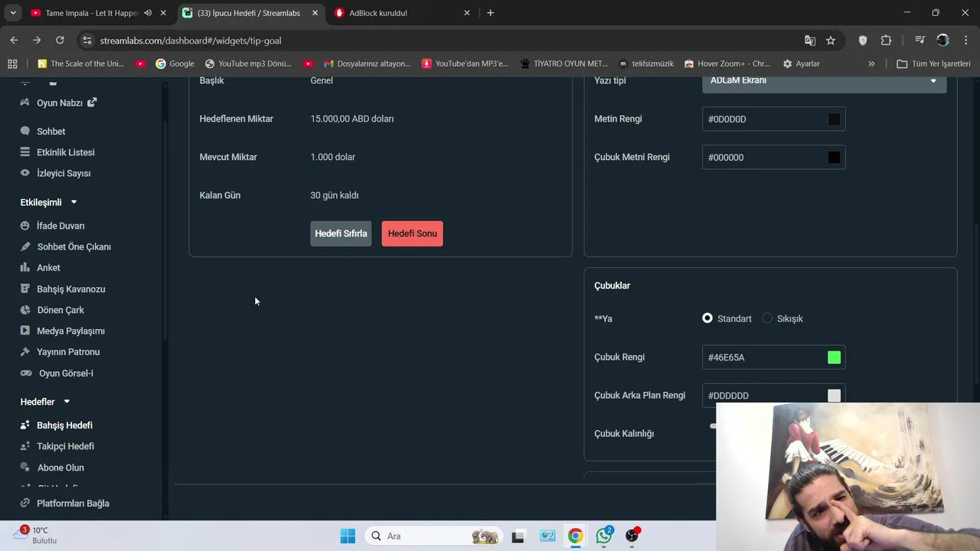
Task: Click the Platformları Bağla link icon
Action: tap(25, 503)
